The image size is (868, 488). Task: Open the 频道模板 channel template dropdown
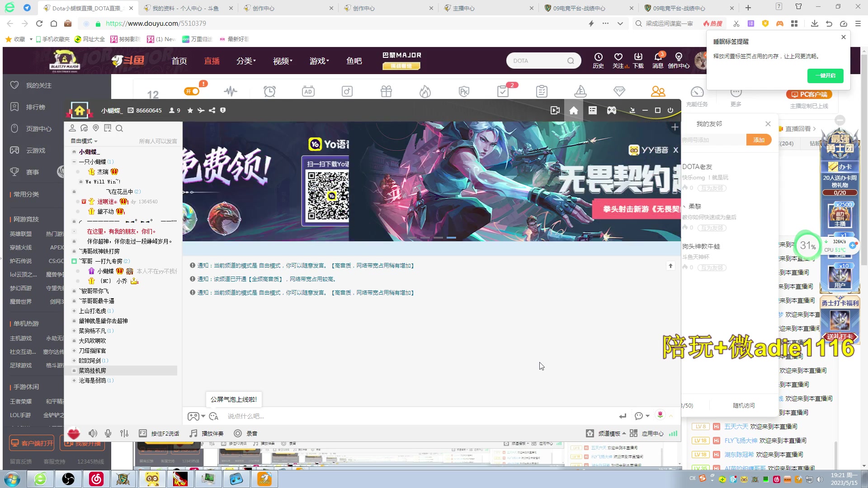point(606,433)
